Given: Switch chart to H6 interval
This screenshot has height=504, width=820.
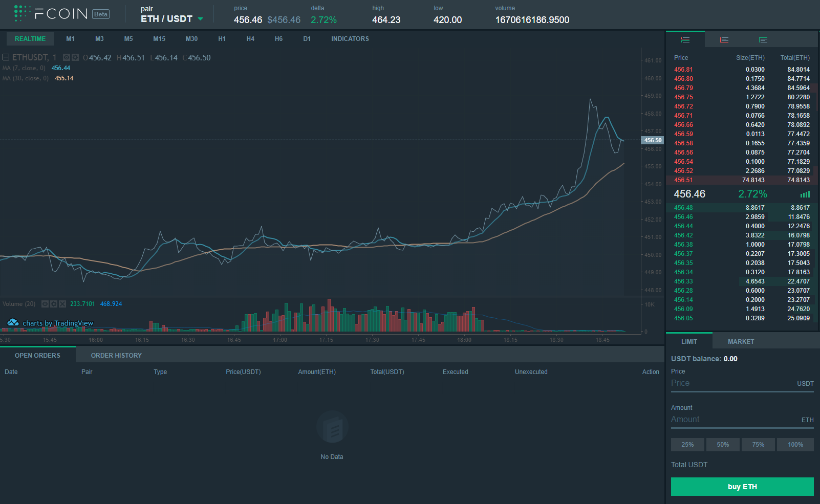Looking at the screenshot, I should [x=278, y=39].
